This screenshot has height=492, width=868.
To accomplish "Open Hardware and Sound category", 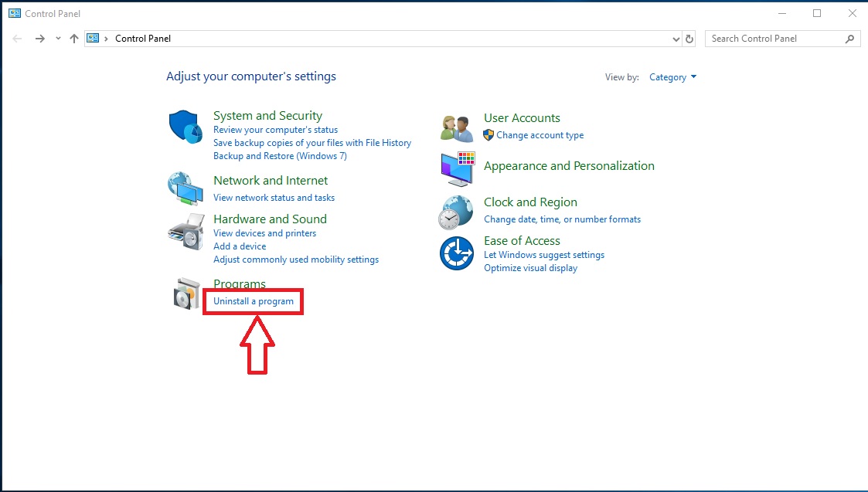I will click(270, 219).
